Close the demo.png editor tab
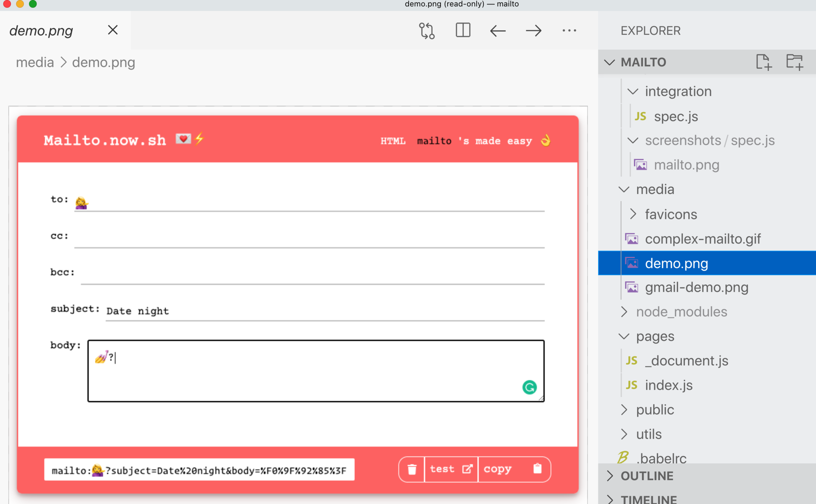The width and height of the screenshot is (816, 504). pos(113,30)
